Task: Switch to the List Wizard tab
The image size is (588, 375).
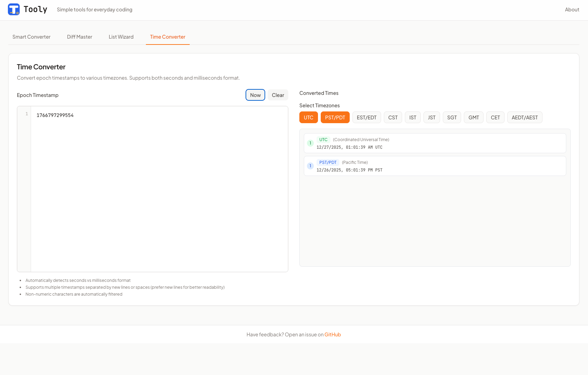Action: coord(121,37)
